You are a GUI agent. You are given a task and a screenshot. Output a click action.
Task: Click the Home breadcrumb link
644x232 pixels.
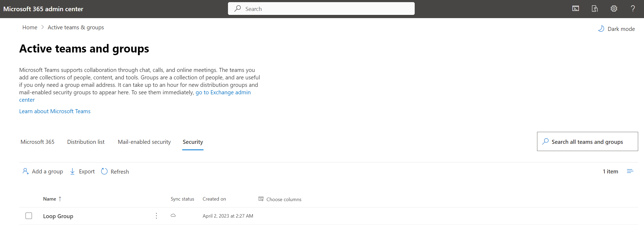click(x=30, y=27)
